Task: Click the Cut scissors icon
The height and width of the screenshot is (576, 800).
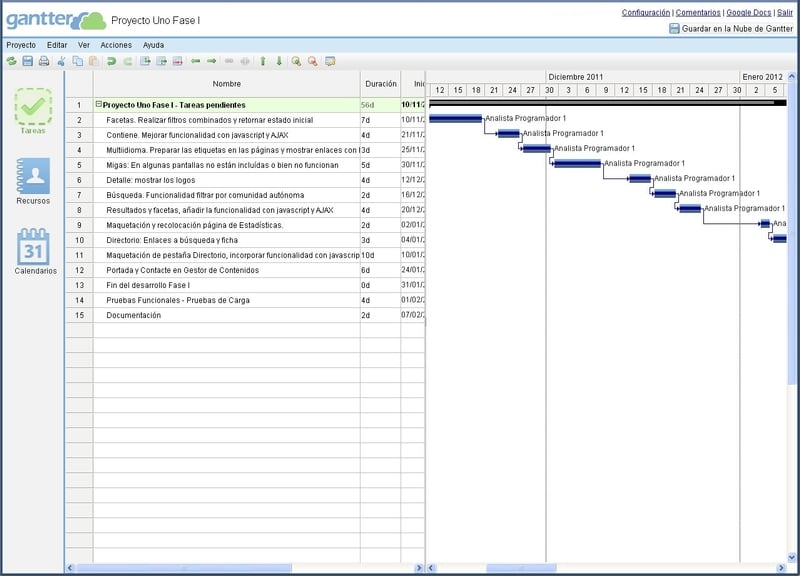Action: point(61,61)
